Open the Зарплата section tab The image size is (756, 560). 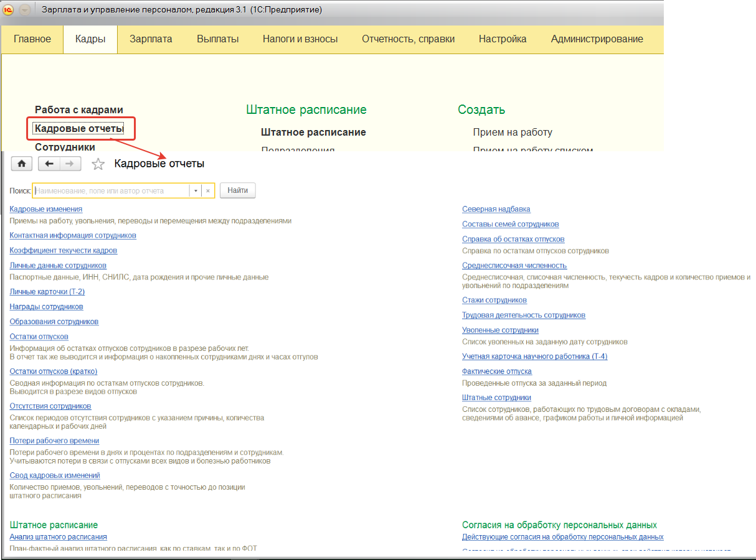click(151, 39)
